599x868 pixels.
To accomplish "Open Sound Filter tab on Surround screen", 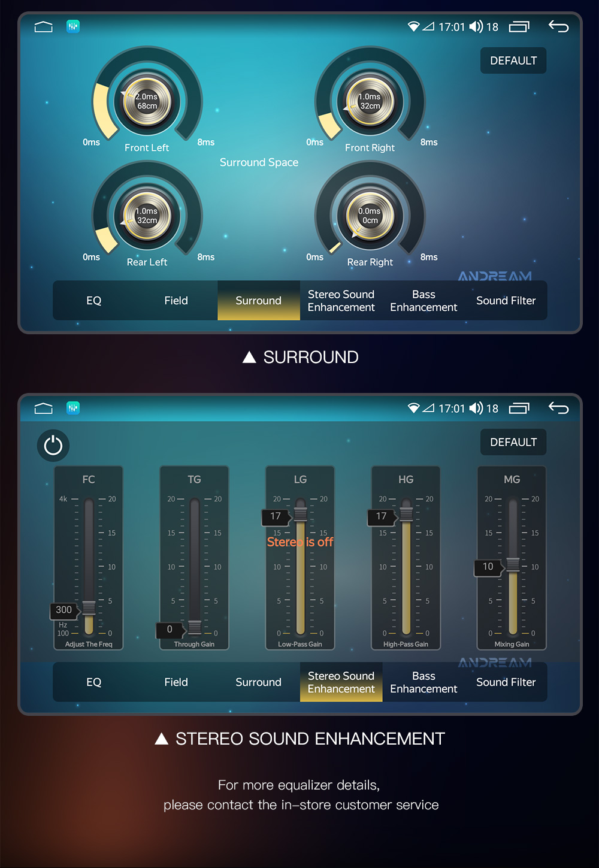I will pyautogui.click(x=506, y=301).
